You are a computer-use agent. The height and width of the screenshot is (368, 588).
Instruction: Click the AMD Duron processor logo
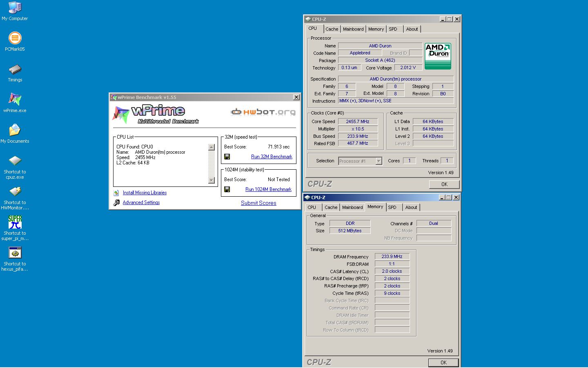438,56
